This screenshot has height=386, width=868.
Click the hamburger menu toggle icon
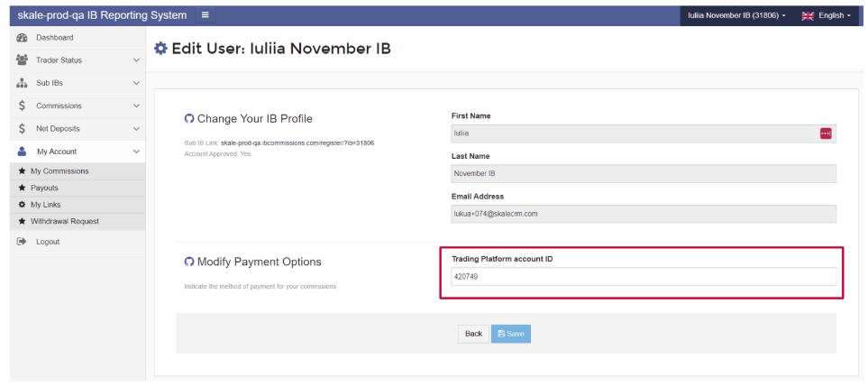click(205, 15)
